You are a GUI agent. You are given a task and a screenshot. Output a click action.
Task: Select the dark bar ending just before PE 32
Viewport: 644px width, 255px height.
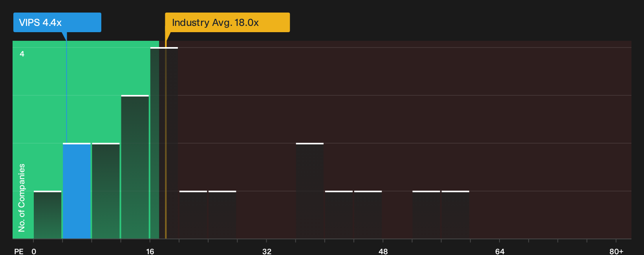click(x=222, y=215)
